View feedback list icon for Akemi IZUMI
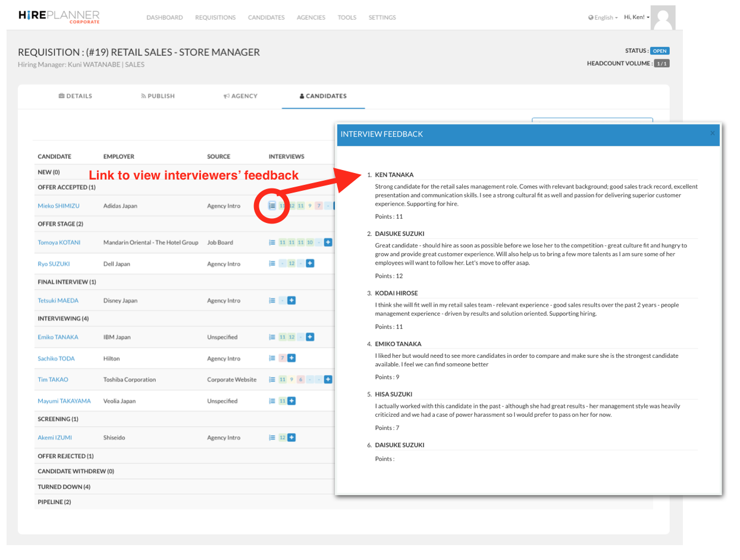 (x=272, y=438)
